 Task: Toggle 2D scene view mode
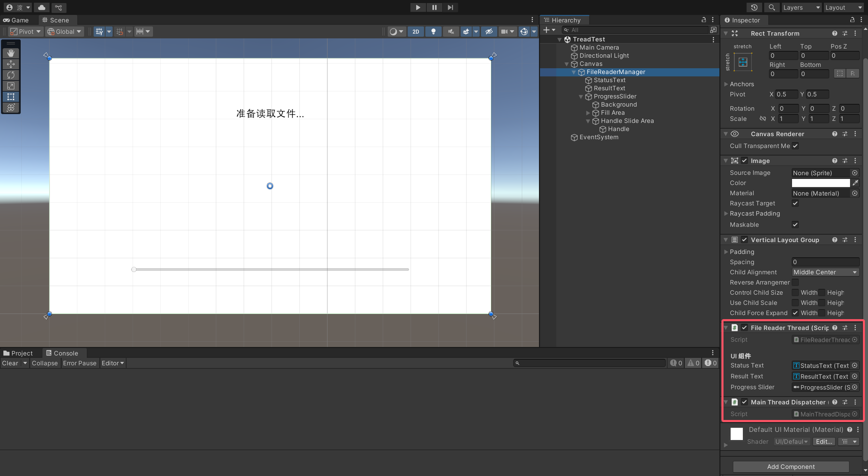click(x=416, y=32)
